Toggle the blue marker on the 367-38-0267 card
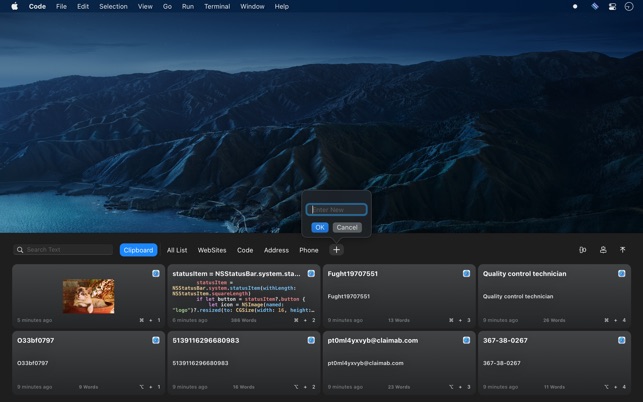This screenshot has width=643, height=402. click(x=621, y=340)
